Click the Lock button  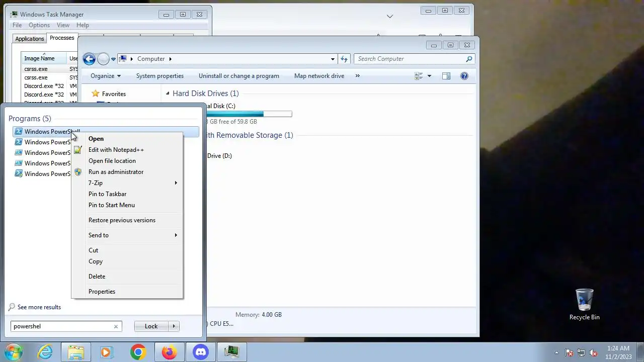(151, 326)
